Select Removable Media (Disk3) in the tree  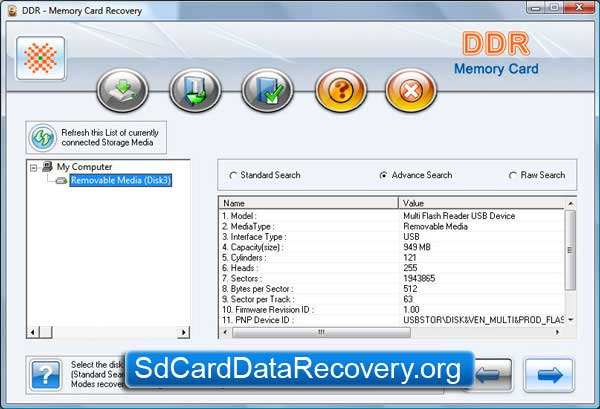pyautogui.click(x=121, y=180)
